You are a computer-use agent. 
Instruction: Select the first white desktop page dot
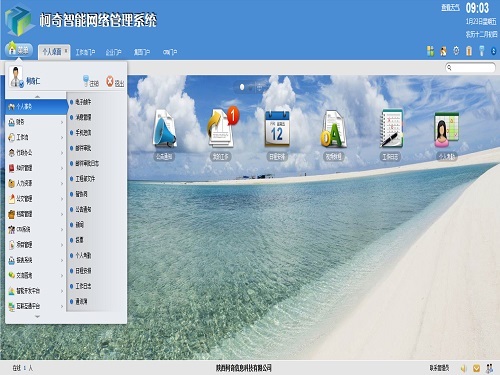pos(242,87)
